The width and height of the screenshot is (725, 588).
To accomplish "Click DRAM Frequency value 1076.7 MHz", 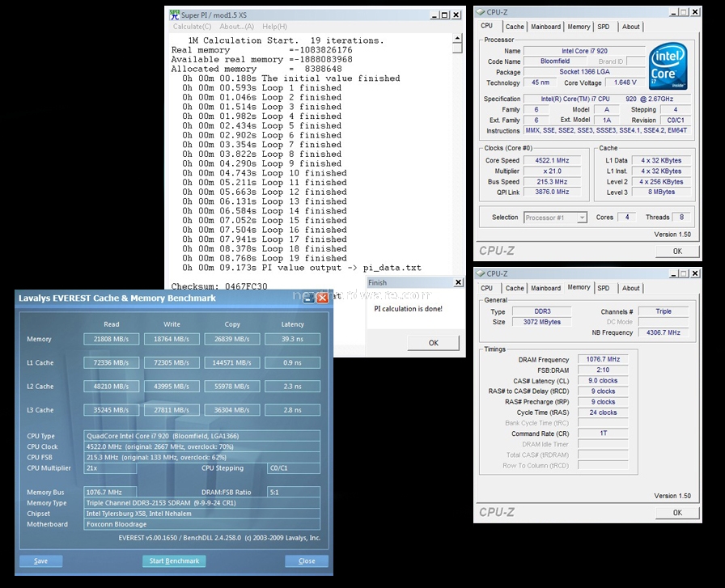I will point(603,359).
